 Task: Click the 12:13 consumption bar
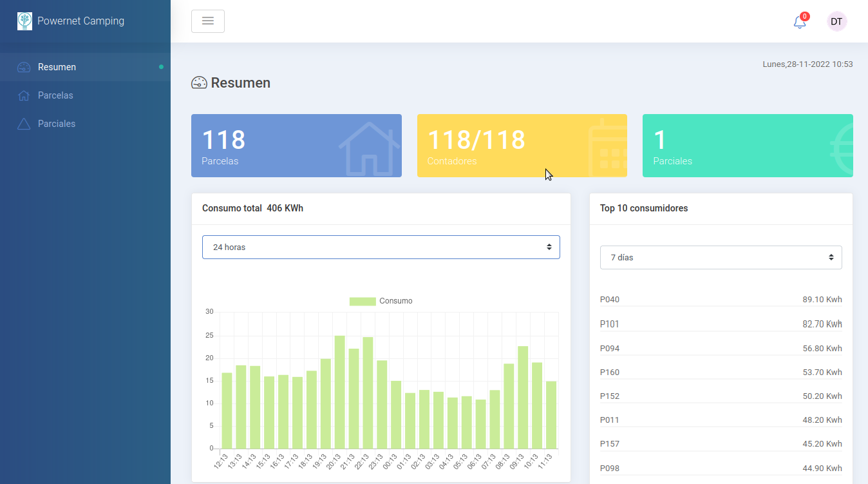[227, 411]
